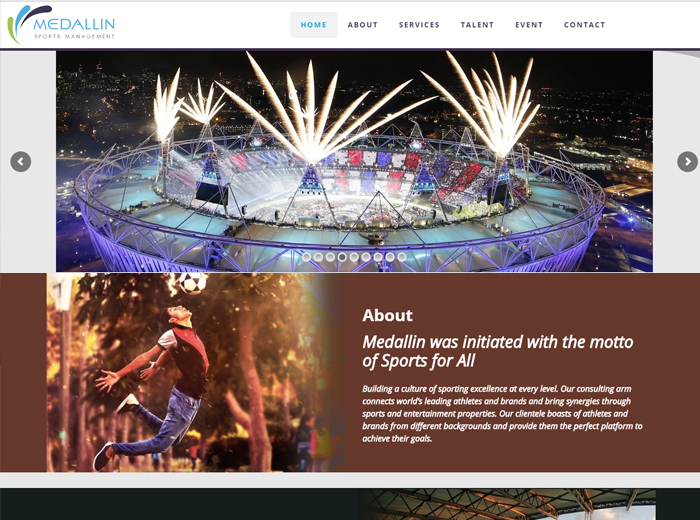This screenshot has height=520, width=700.
Task: Select the last slider pagination dot
Action: click(402, 257)
